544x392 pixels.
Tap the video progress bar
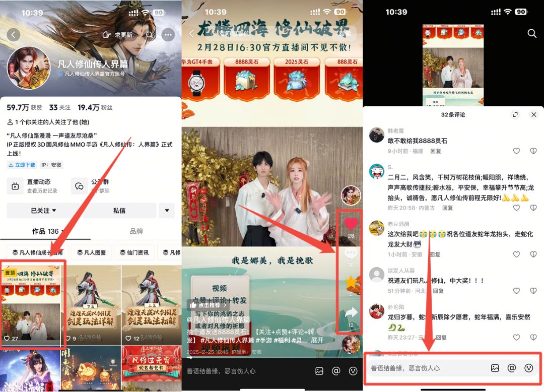click(272, 358)
